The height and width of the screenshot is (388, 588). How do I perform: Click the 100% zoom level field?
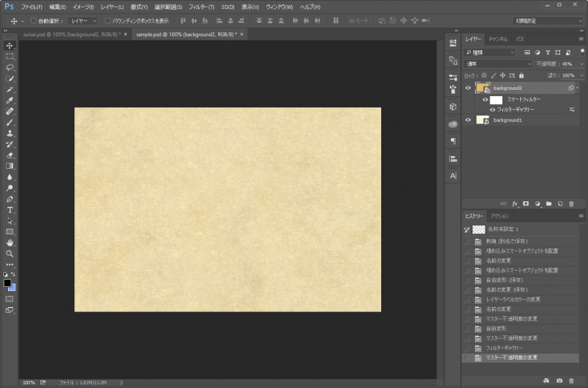(x=28, y=382)
